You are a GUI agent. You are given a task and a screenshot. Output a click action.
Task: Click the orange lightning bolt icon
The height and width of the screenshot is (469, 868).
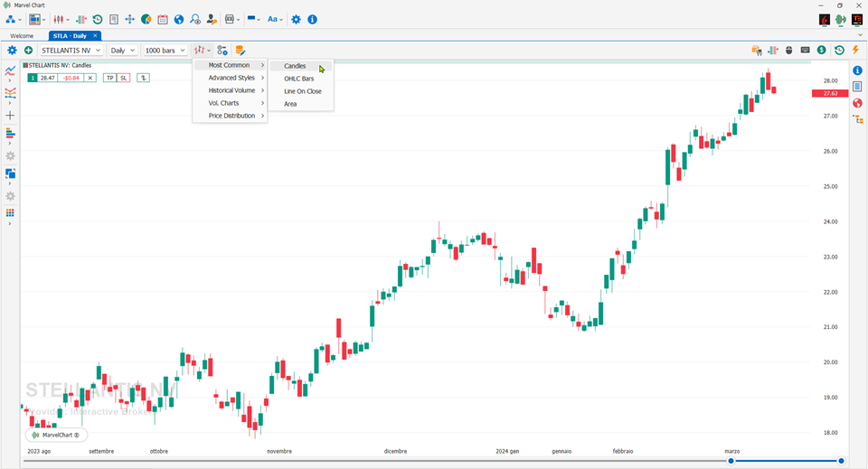[x=855, y=51]
